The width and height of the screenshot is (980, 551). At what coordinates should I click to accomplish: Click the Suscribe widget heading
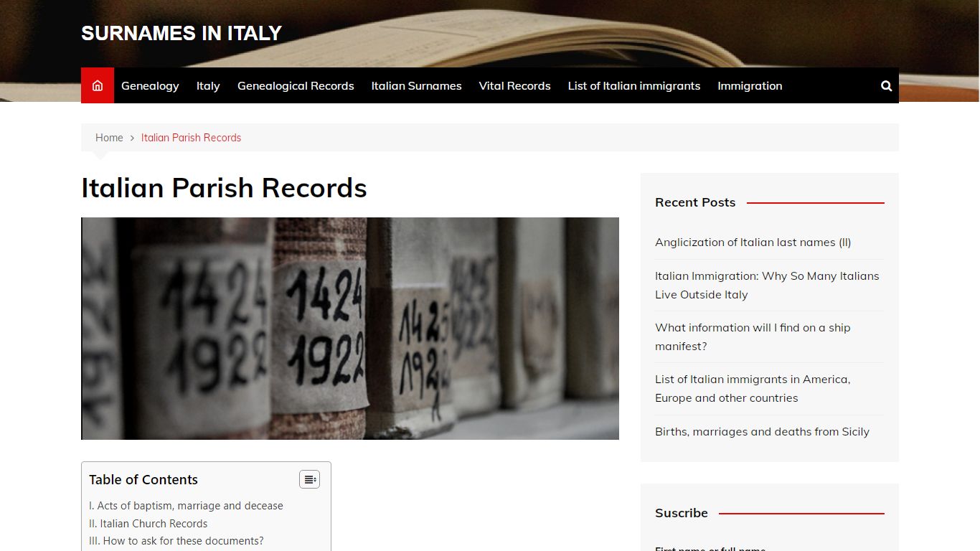[682, 513]
